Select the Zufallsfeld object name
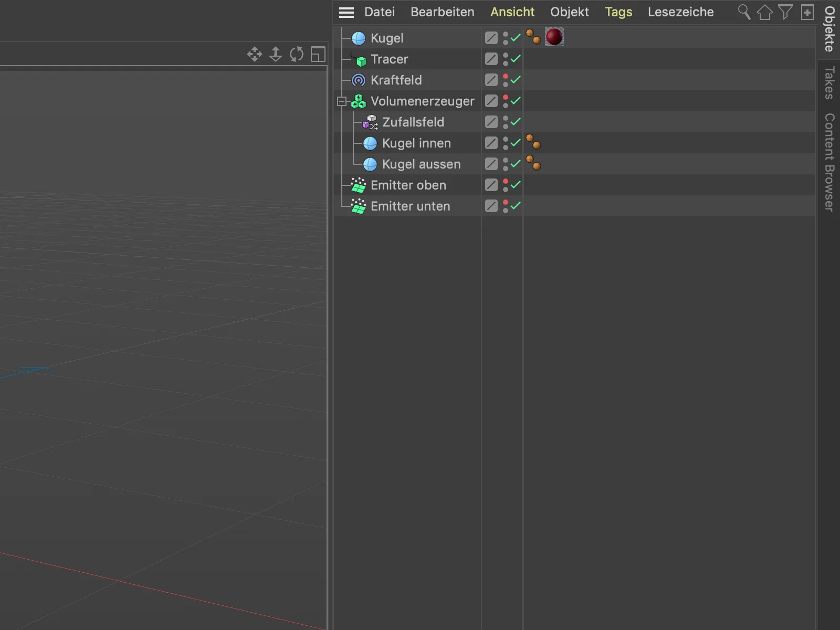This screenshot has height=630, width=840. [x=413, y=122]
